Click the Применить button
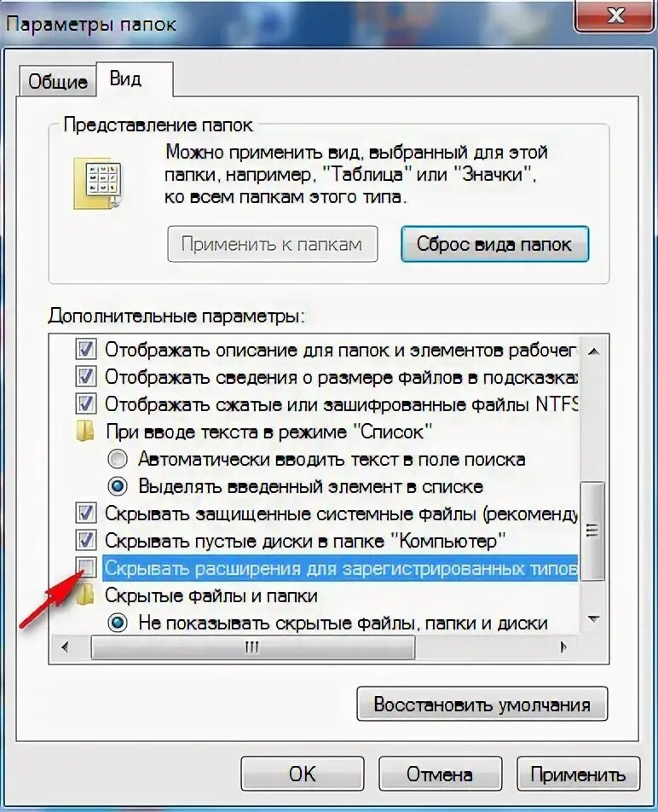The image size is (658, 812). pos(579,774)
